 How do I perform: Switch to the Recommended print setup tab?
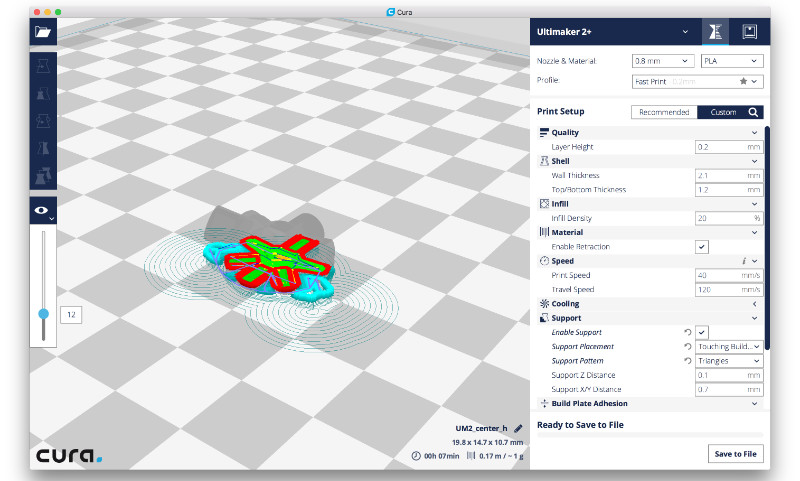click(664, 112)
